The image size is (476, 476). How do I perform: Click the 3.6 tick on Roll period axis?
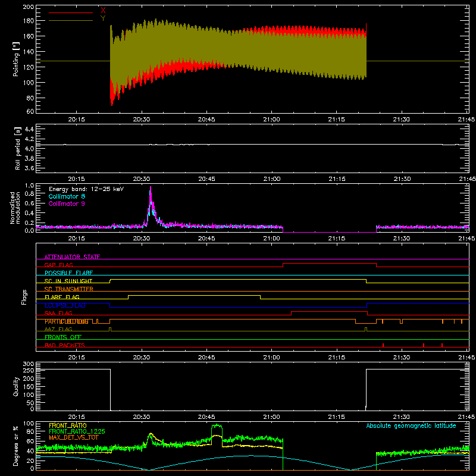pyautogui.click(x=29, y=168)
